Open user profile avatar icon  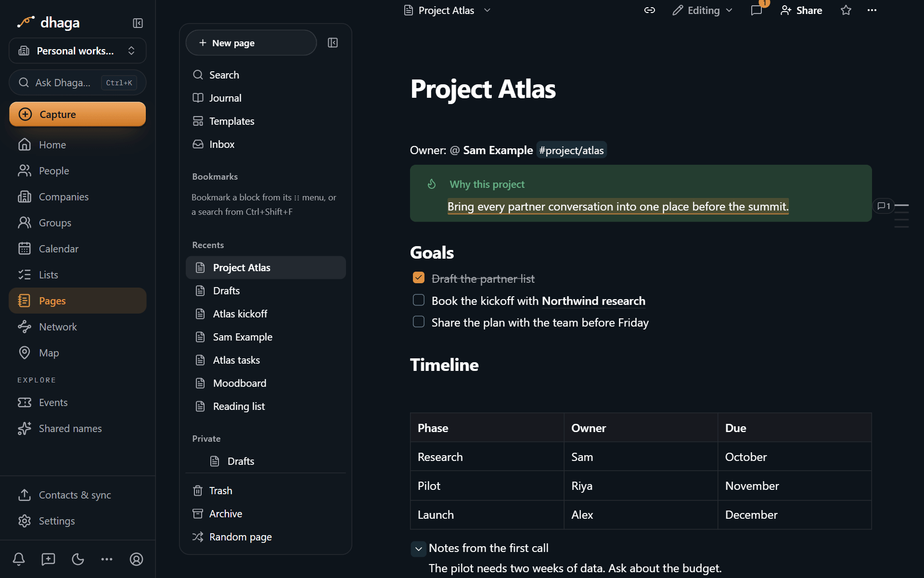pyautogui.click(x=137, y=559)
